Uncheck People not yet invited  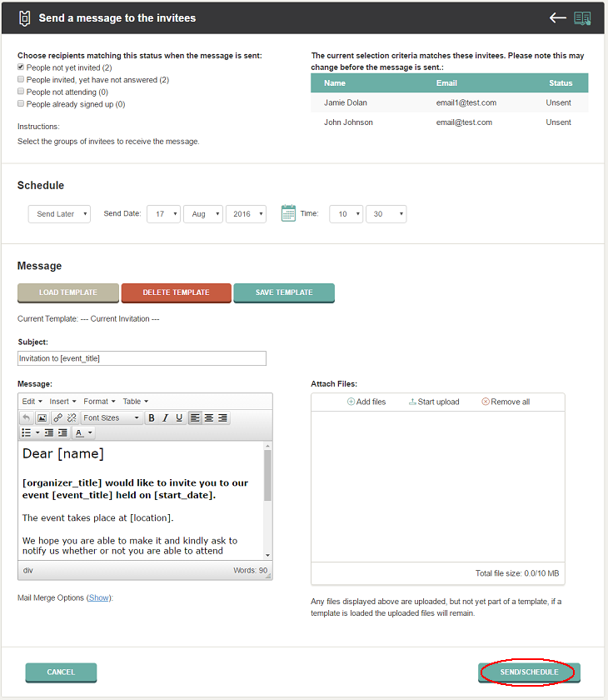click(x=21, y=67)
